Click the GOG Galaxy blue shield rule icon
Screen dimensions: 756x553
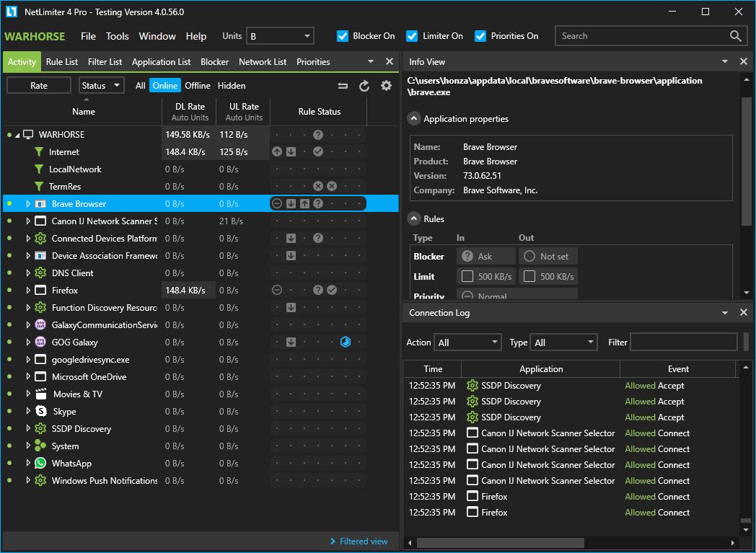(x=346, y=342)
